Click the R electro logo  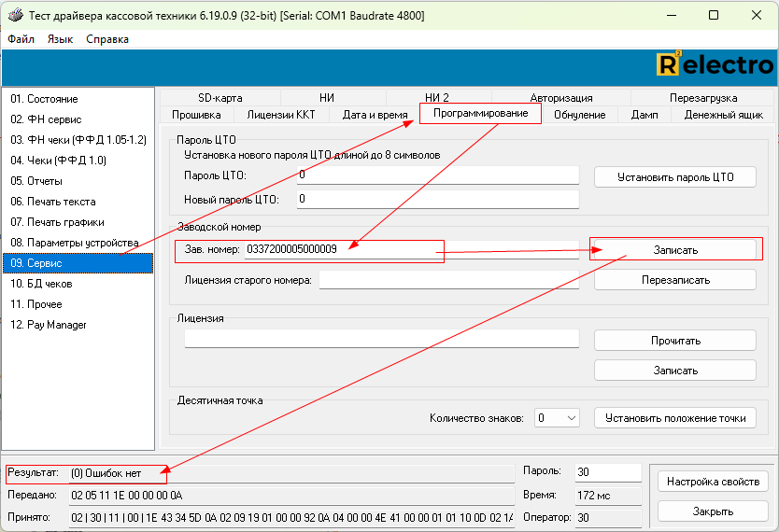(715, 64)
